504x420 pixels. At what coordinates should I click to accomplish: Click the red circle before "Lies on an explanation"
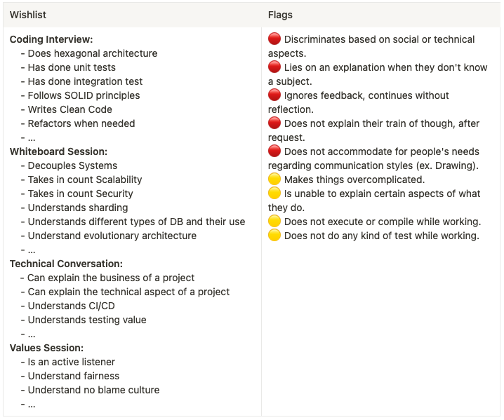click(274, 67)
